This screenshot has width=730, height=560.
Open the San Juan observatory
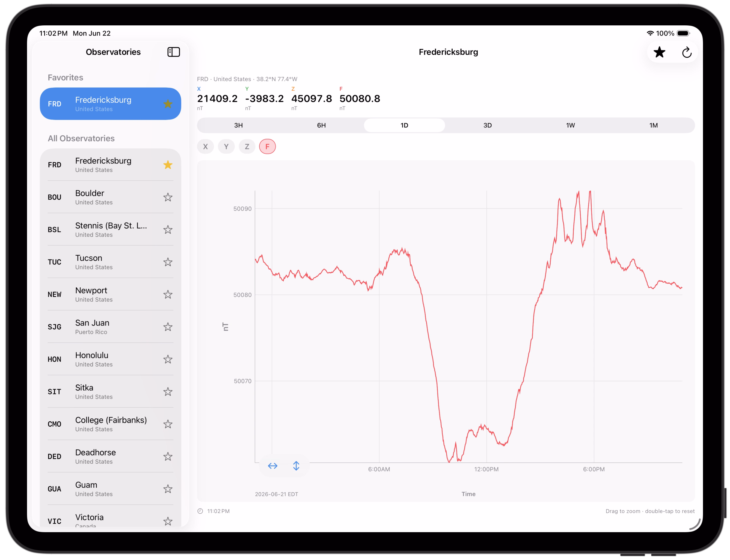(110, 327)
